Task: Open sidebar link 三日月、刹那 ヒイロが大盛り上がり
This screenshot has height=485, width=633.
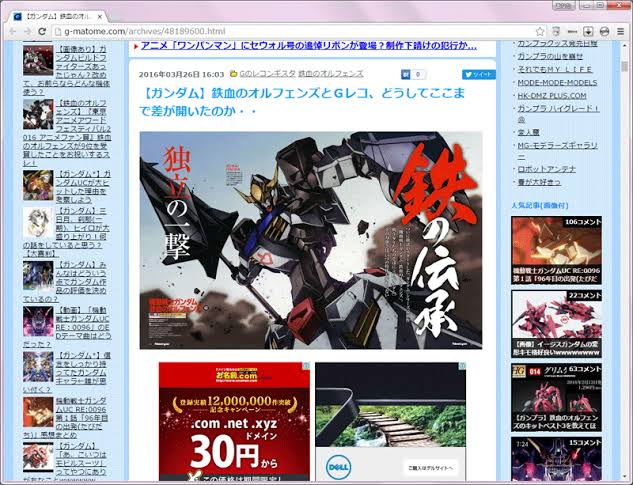Action: tap(66, 232)
